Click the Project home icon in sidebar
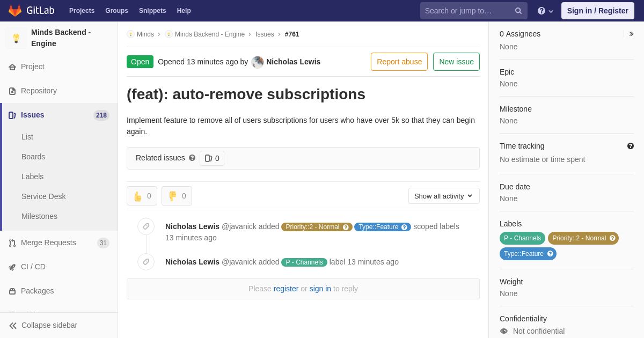The image size is (644, 338). coord(12,67)
